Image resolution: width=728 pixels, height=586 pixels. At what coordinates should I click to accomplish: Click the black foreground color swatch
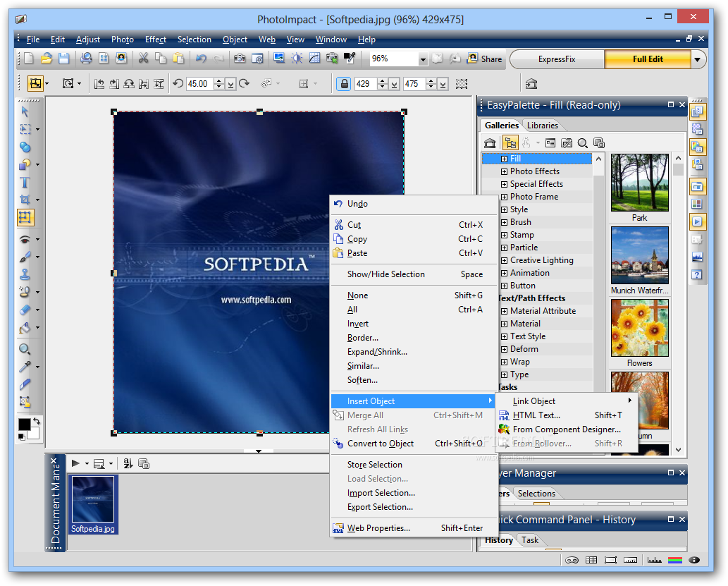tap(24, 424)
